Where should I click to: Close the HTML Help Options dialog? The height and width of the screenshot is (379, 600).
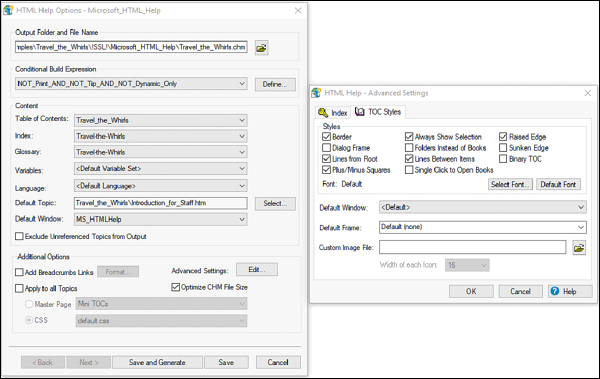click(x=298, y=11)
